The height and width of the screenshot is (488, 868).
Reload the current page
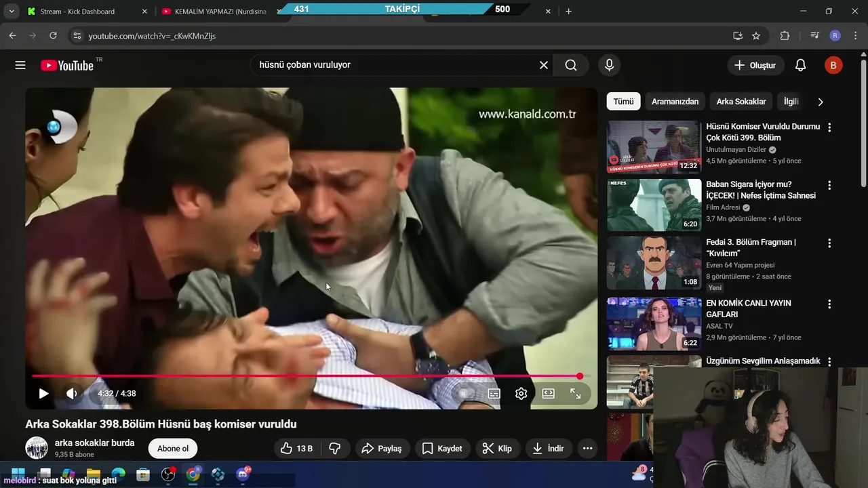pos(53,36)
